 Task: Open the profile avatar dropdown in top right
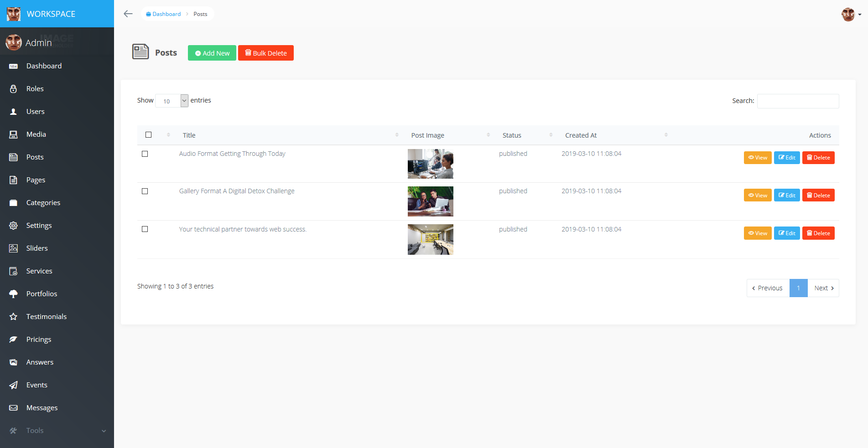847,14
